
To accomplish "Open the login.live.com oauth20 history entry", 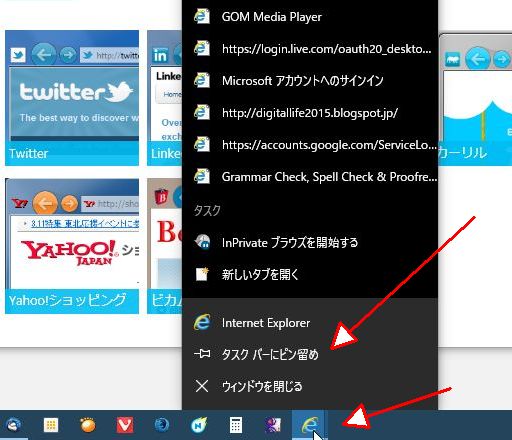I will tap(310, 49).
